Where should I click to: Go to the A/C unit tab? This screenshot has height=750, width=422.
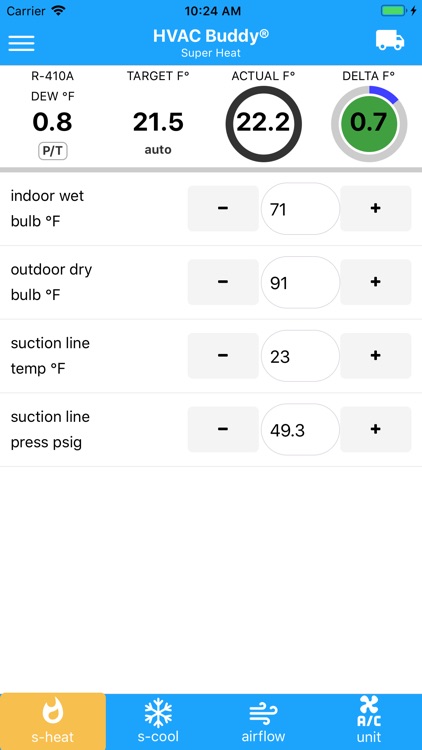point(369,721)
